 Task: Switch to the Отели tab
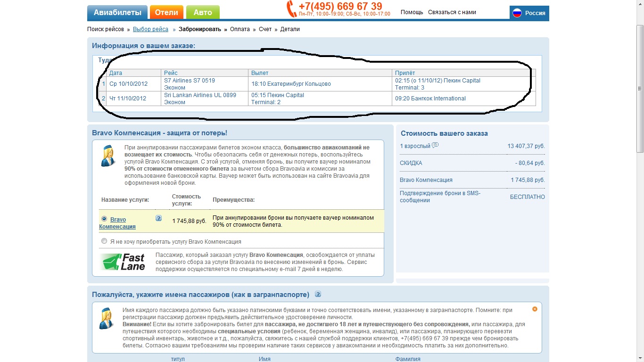pos(166,12)
